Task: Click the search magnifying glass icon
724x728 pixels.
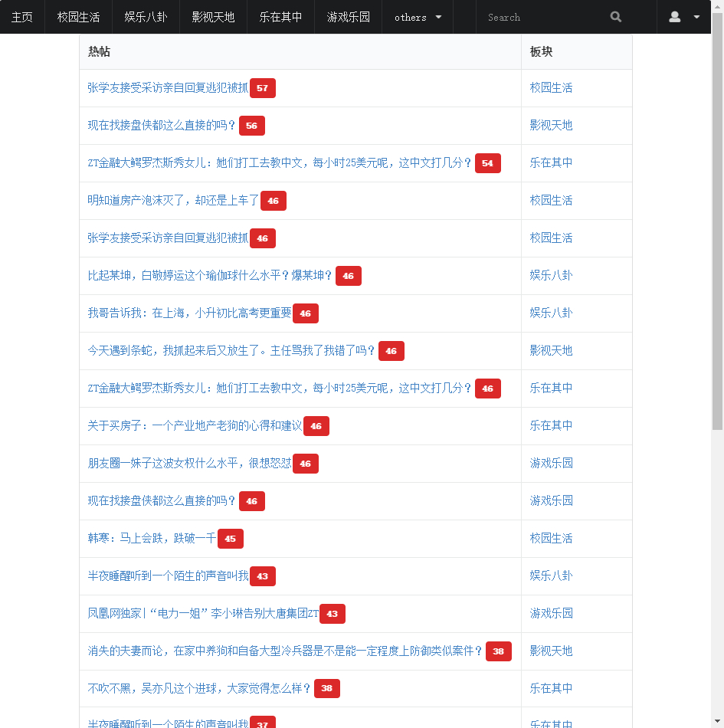Action: click(615, 17)
